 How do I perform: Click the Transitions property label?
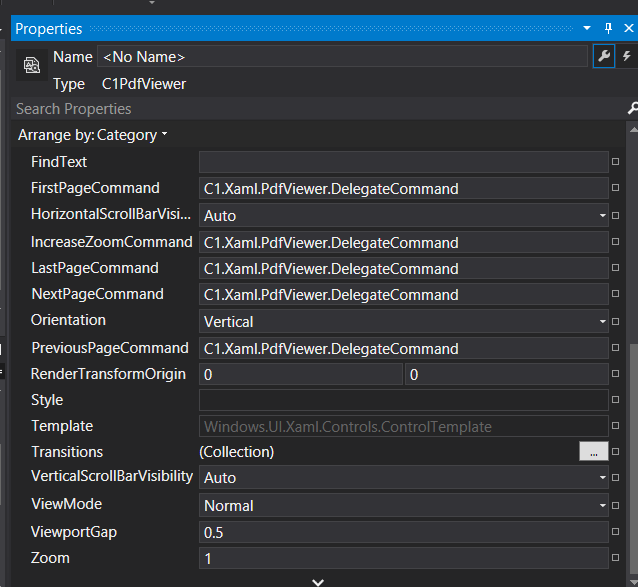67,452
